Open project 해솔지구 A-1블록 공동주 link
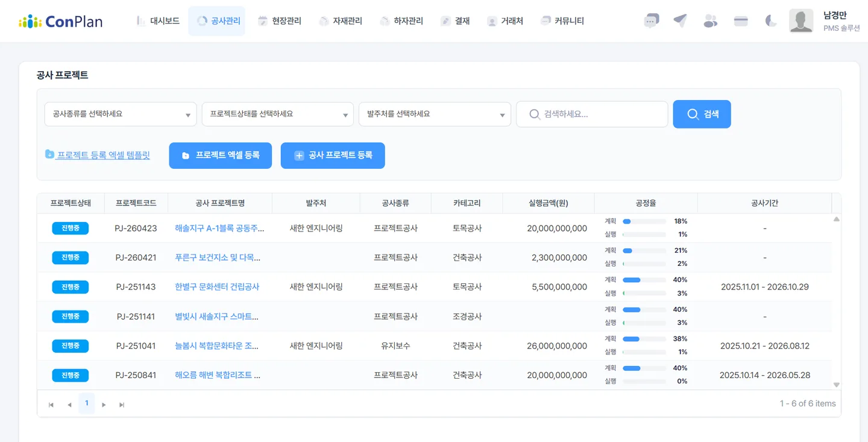868x442 pixels. coord(219,229)
